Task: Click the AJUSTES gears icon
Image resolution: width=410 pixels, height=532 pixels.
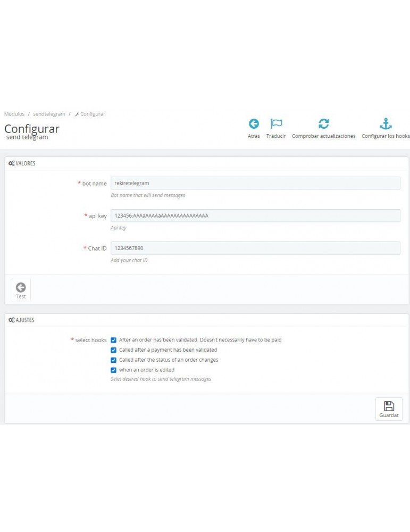Action: coord(11,320)
